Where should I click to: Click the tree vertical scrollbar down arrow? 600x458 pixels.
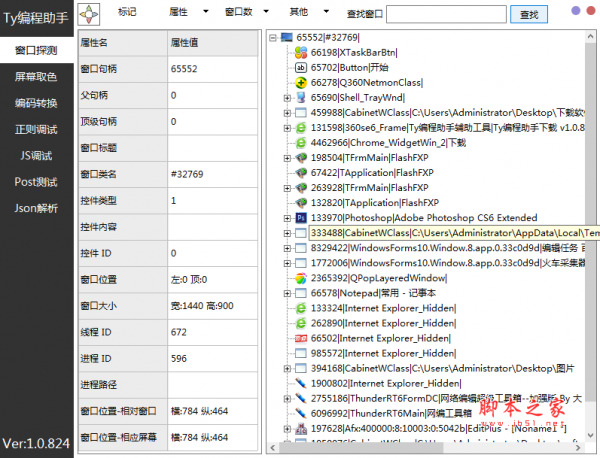click(590, 435)
